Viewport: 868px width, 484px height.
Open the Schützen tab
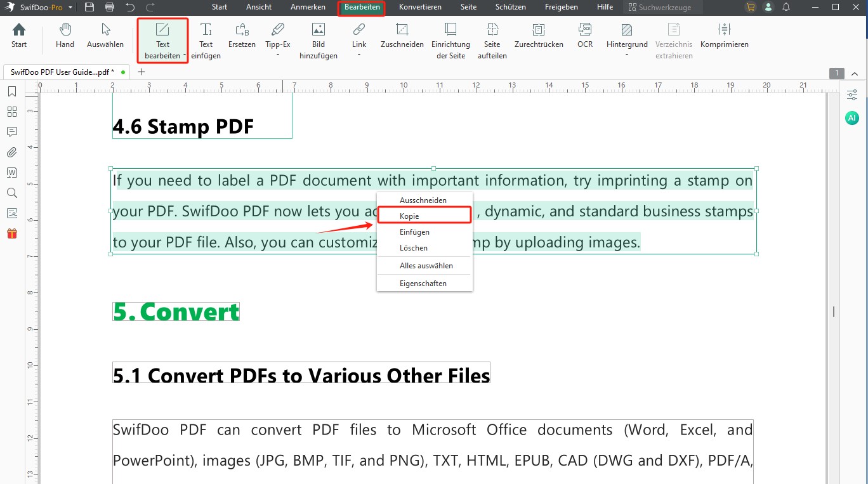(511, 7)
